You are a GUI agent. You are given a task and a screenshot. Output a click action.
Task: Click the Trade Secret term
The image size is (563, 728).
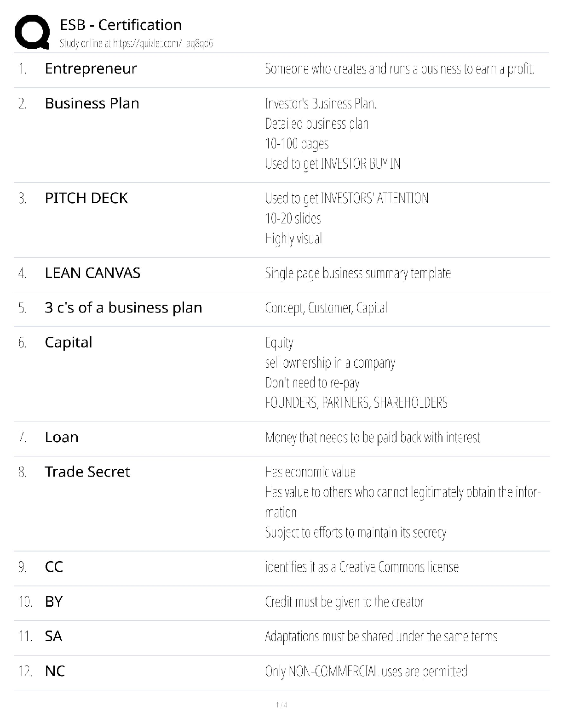point(87,472)
